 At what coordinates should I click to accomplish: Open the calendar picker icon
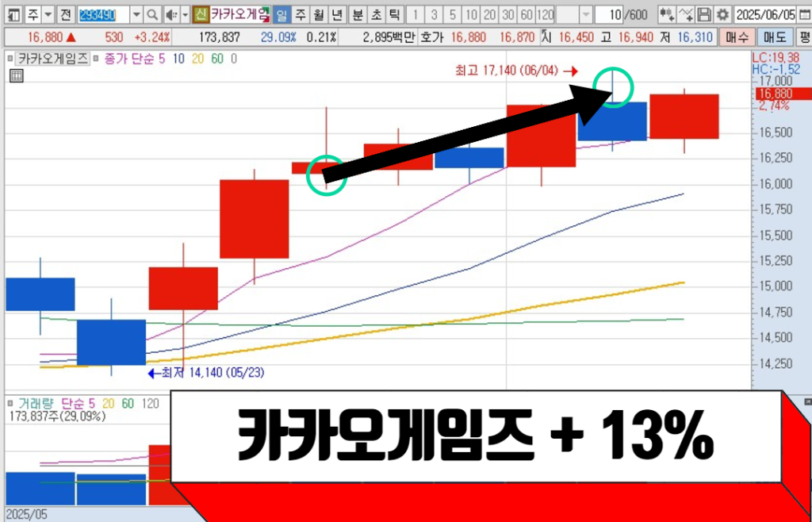click(804, 15)
